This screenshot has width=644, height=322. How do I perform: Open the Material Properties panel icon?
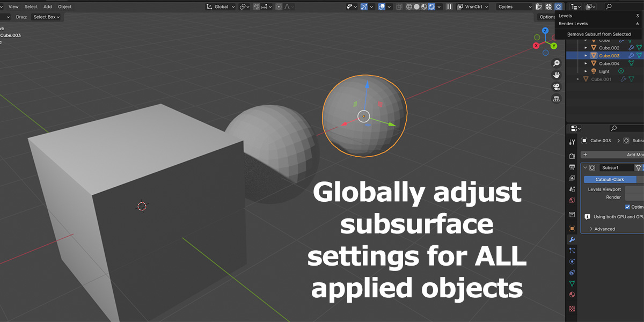coord(572,295)
